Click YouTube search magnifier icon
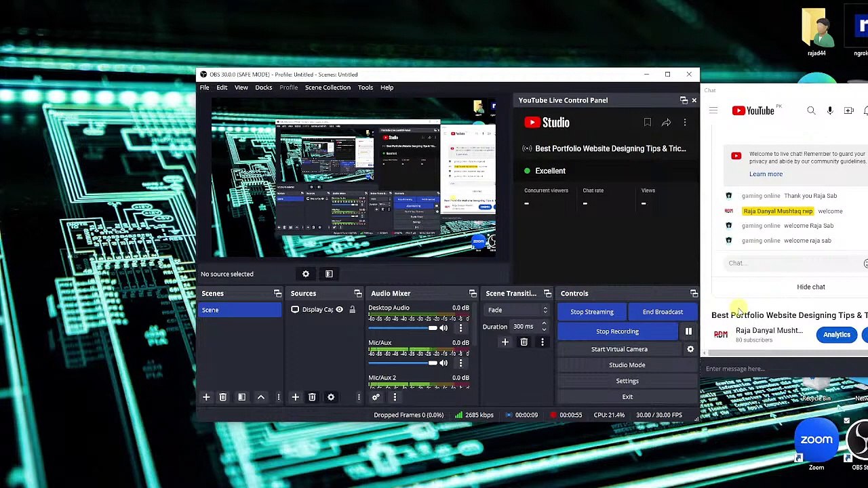The height and width of the screenshot is (488, 868). point(811,110)
